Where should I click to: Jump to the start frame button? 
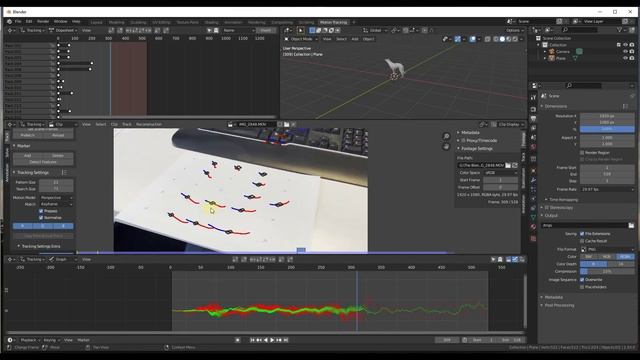tap(252, 340)
